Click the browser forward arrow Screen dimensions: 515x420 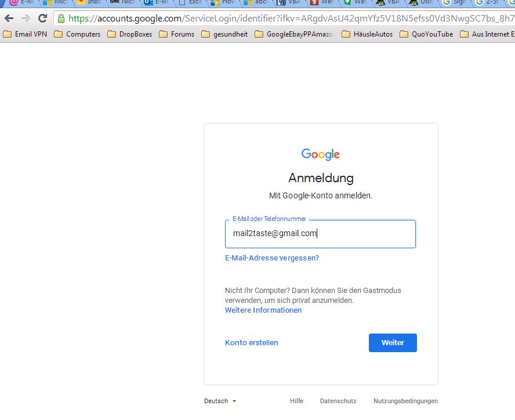tap(26, 19)
